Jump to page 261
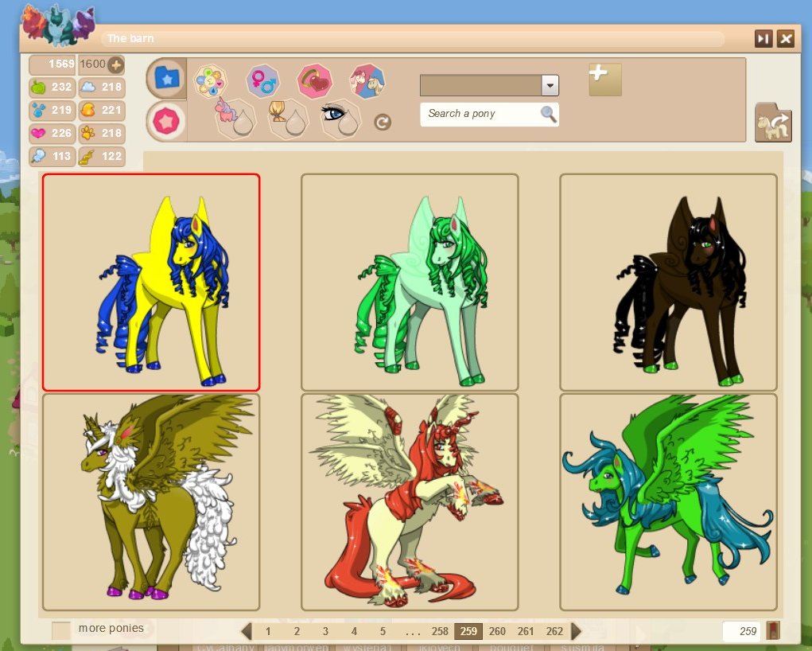812x651 pixels. pyautogui.click(x=526, y=631)
